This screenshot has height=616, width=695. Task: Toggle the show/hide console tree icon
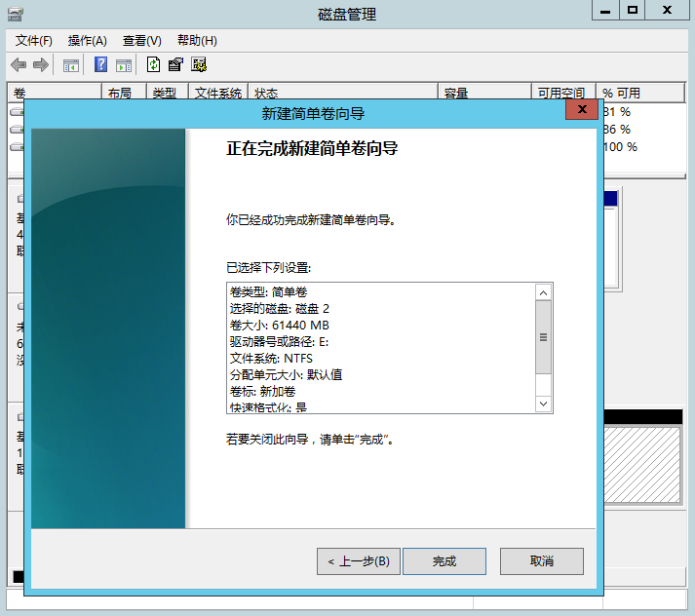pos(71,65)
